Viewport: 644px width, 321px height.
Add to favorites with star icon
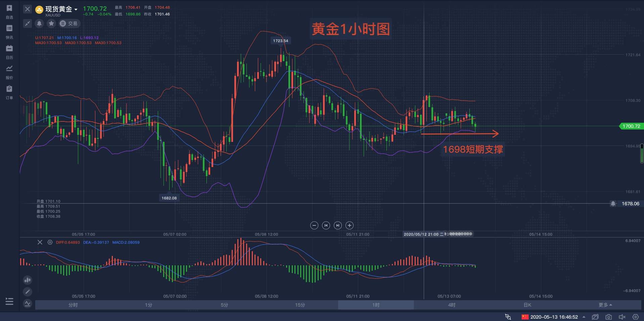coord(51,23)
